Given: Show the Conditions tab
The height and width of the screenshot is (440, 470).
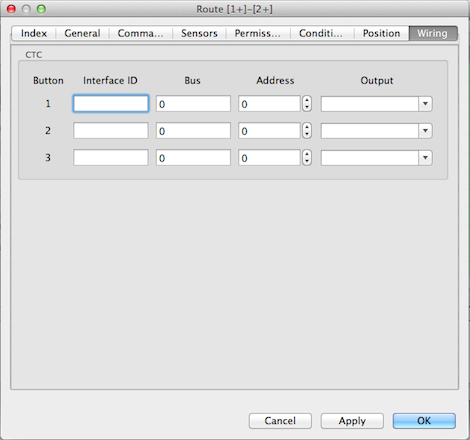Looking at the screenshot, I should pyautogui.click(x=321, y=33).
